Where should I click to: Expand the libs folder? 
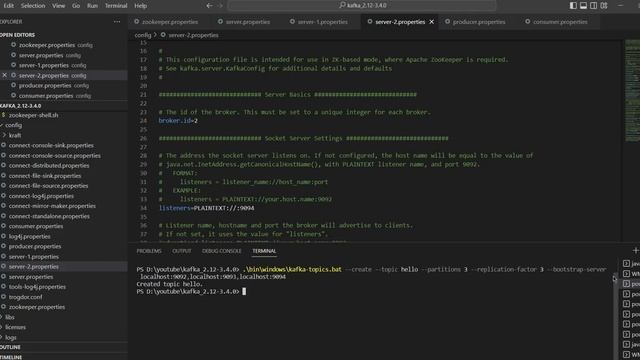(x=10, y=317)
